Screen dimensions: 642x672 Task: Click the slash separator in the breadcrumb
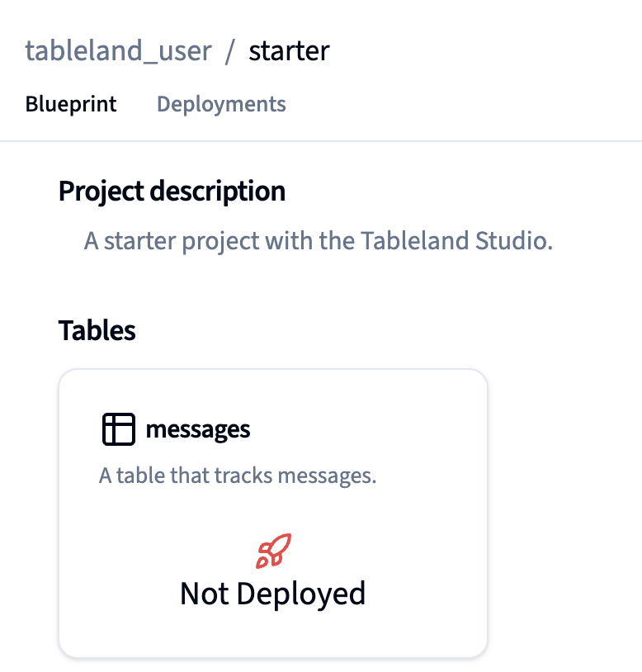231,51
